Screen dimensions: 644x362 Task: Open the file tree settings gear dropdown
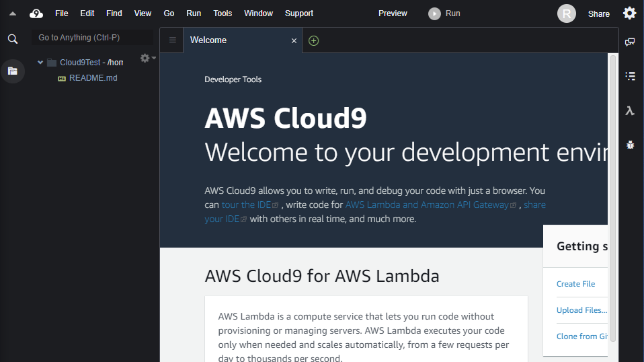(148, 59)
